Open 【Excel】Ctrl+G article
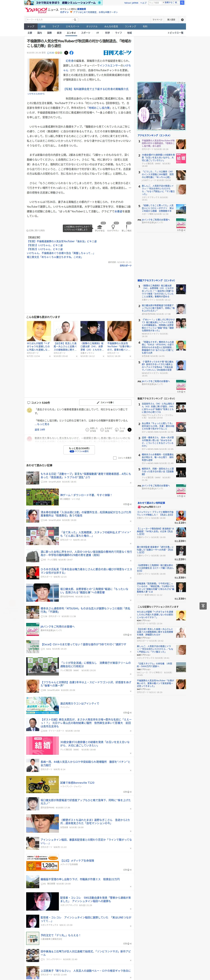 pyautogui.click(x=83, y=645)
